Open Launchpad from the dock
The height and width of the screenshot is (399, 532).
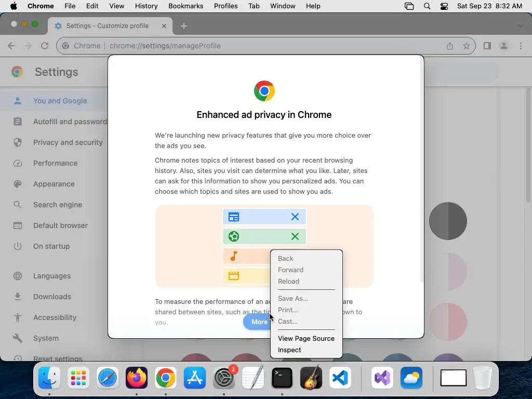pyautogui.click(x=78, y=378)
